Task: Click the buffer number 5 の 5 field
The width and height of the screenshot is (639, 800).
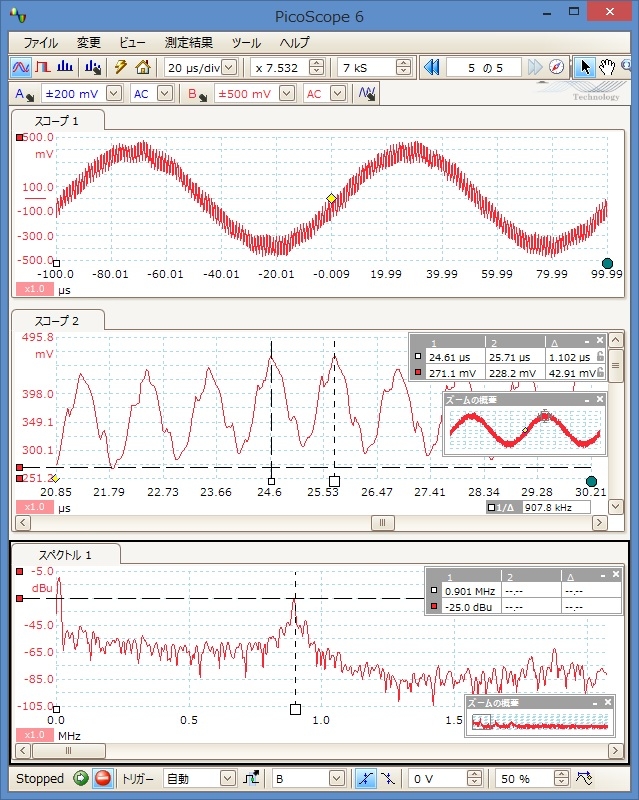Action: click(484, 67)
